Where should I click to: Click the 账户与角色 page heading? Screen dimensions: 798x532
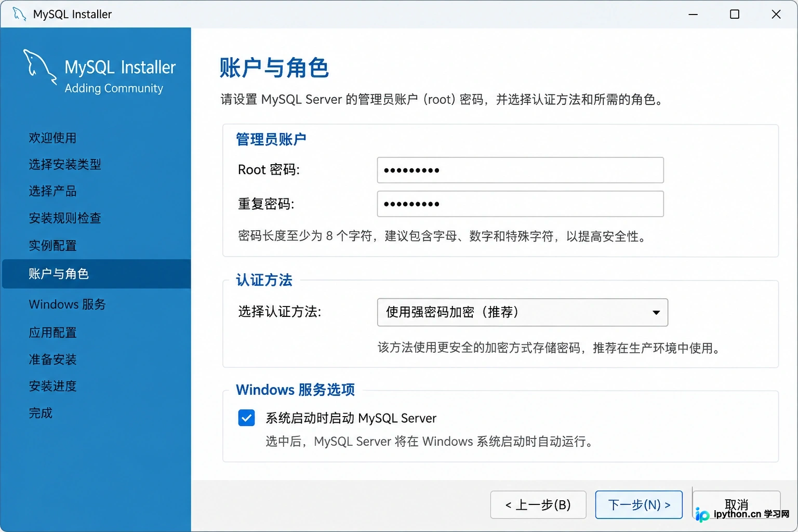coord(274,68)
